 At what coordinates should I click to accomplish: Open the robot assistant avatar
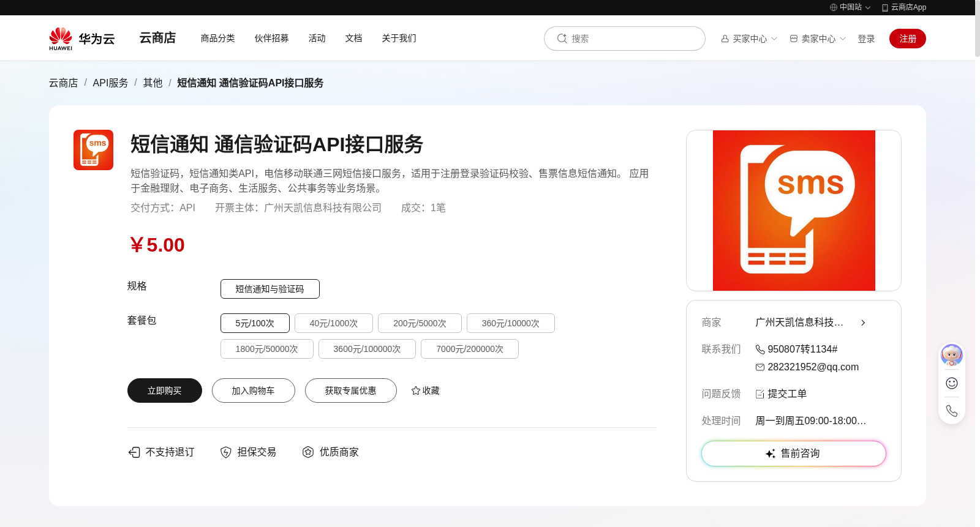pyautogui.click(x=952, y=355)
